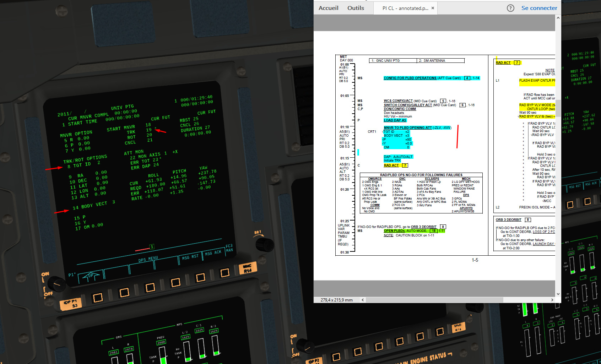
Task: Click the bezel button under UP arrow
Action: pos(98,297)
